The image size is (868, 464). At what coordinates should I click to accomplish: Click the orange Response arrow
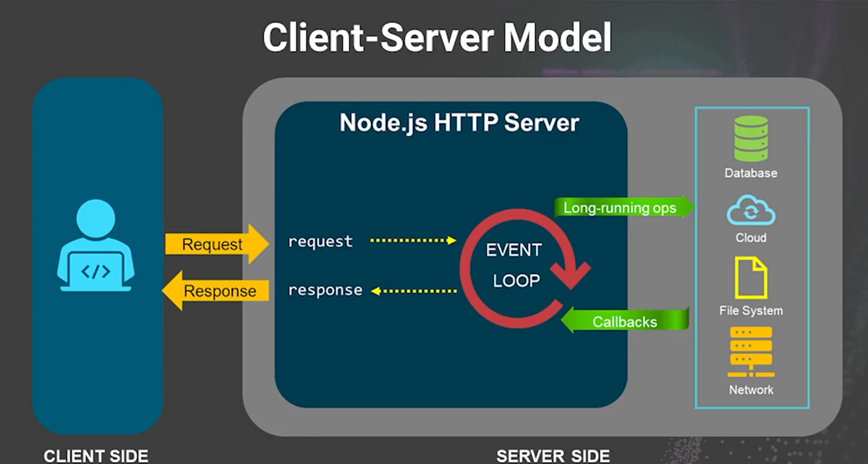point(215,291)
